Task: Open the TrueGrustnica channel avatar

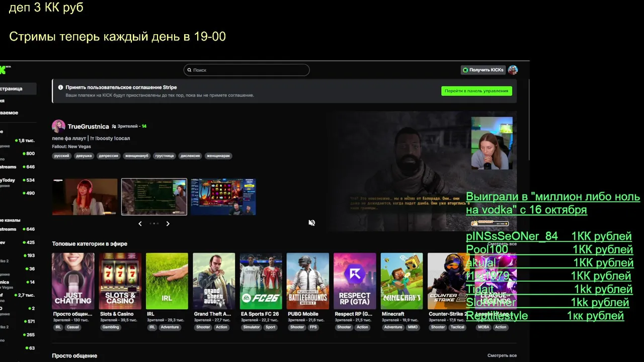Action: pyautogui.click(x=58, y=126)
